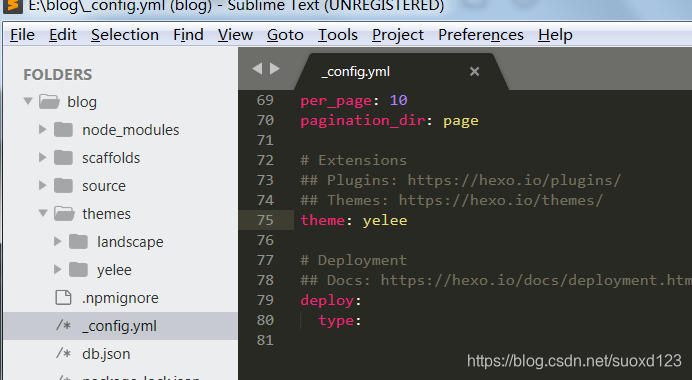Click the word yelee on line 75
Screen dimensions: 692x380
click(x=385, y=220)
